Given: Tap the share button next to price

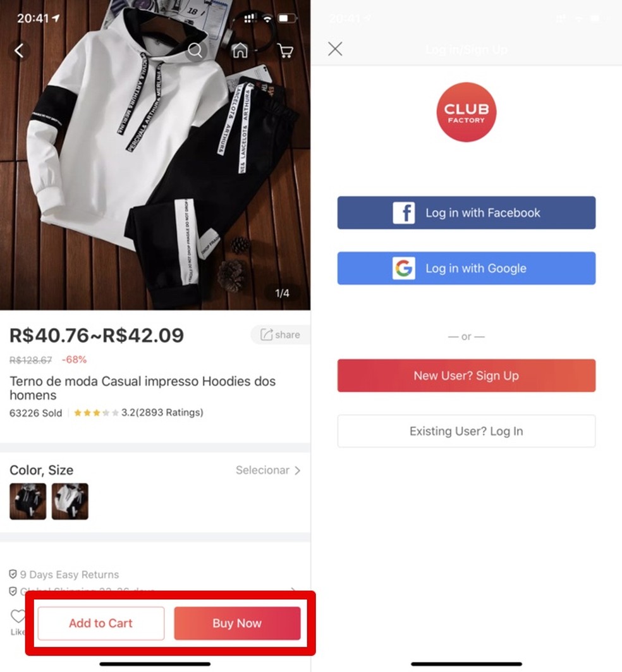Looking at the screenshot, I should point(280,334).
